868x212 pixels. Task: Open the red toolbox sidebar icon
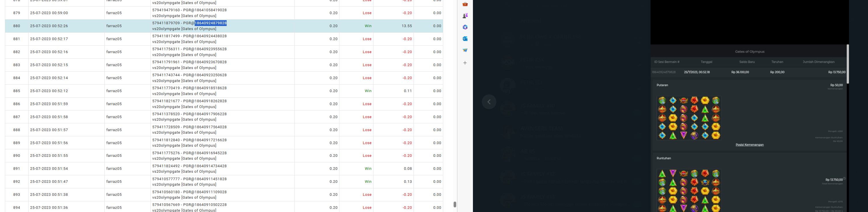(x=465, y=4)
